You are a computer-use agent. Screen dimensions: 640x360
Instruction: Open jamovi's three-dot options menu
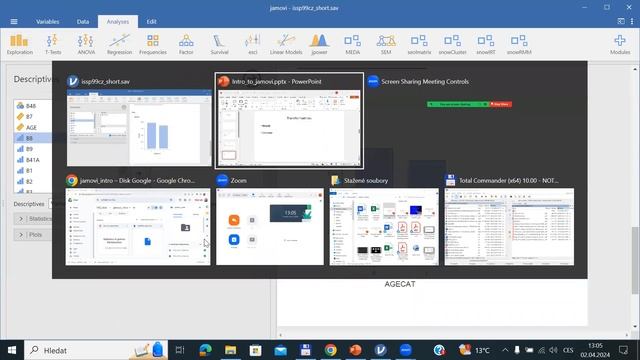(x=632, y=21)
